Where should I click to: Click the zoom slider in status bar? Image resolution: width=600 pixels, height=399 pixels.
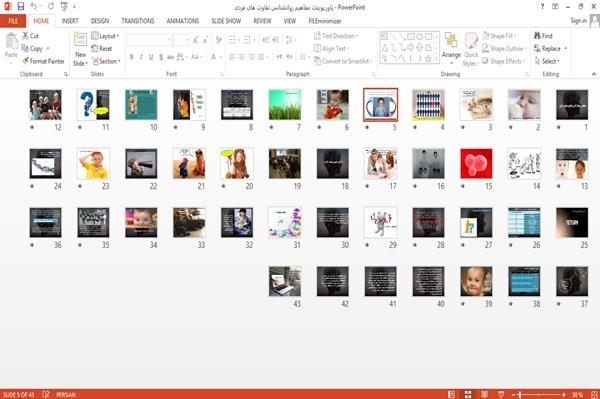(539, 394)
